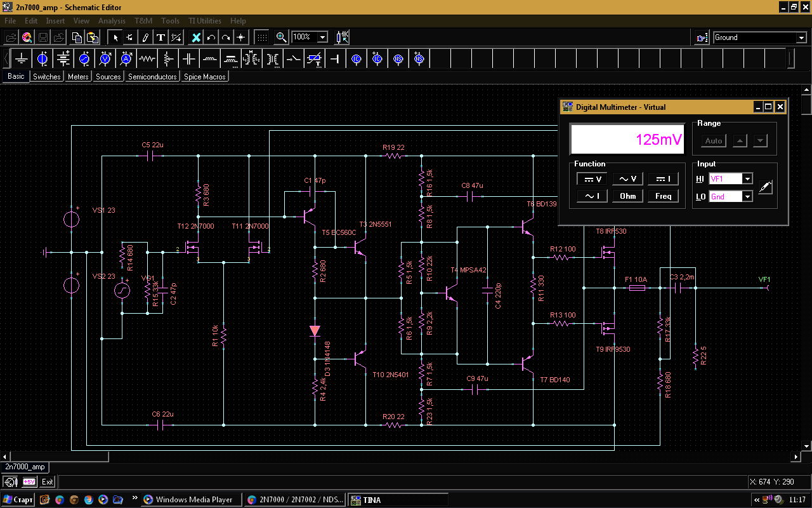Place a Voltage Generator component

tap(85, 59)
